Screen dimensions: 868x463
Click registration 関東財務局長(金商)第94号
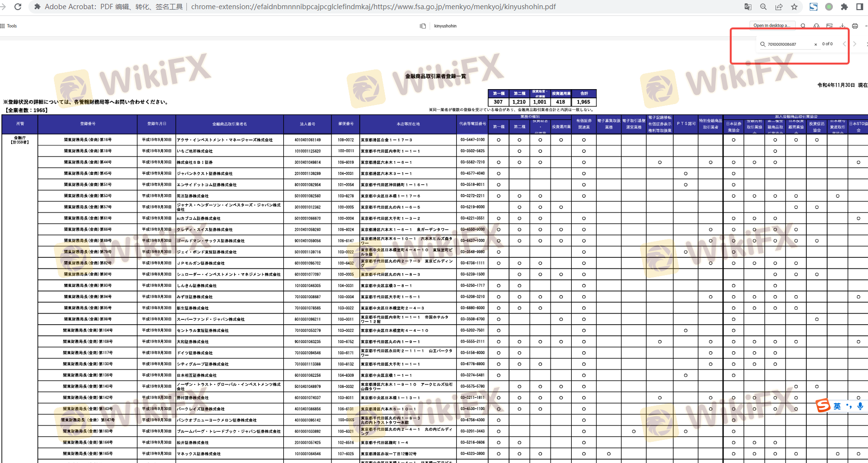tap(88, 297)
